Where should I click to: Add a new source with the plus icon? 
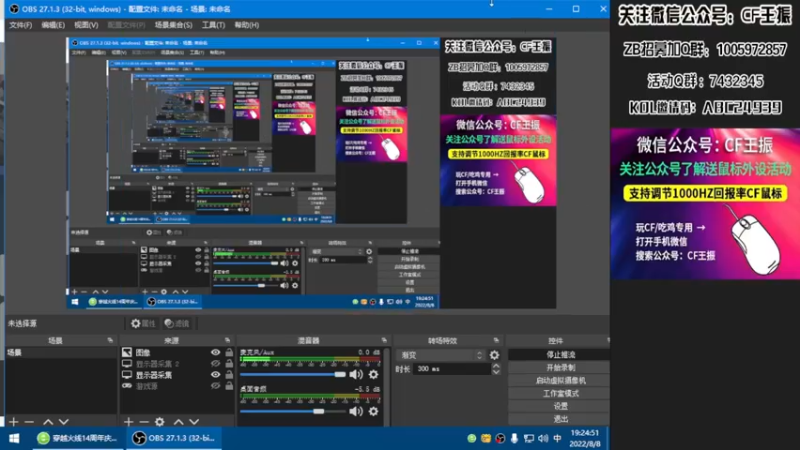[x=129, y=421]
